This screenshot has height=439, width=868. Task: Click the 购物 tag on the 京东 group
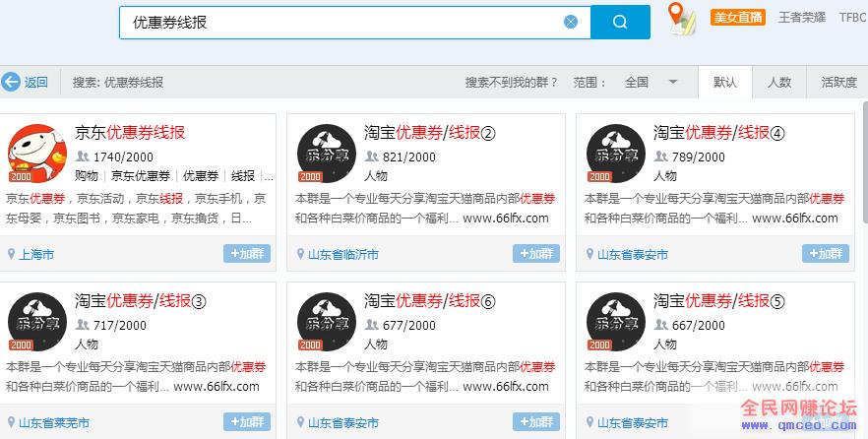87,176
